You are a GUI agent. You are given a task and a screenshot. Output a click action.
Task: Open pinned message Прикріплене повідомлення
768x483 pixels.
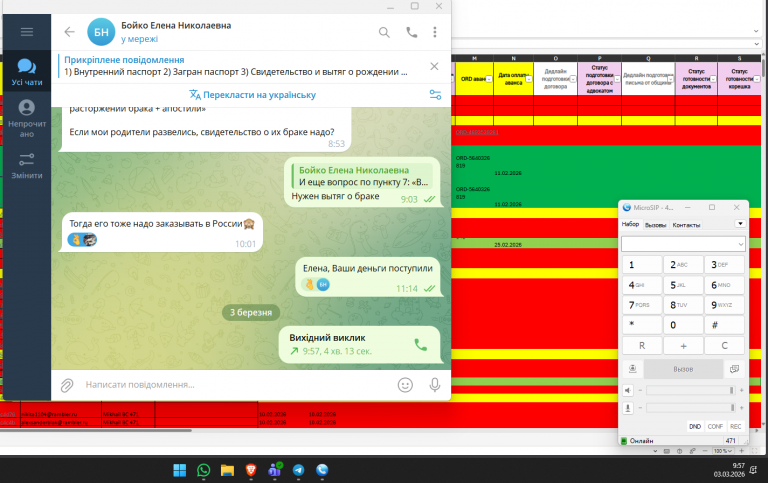coord(236,66)
